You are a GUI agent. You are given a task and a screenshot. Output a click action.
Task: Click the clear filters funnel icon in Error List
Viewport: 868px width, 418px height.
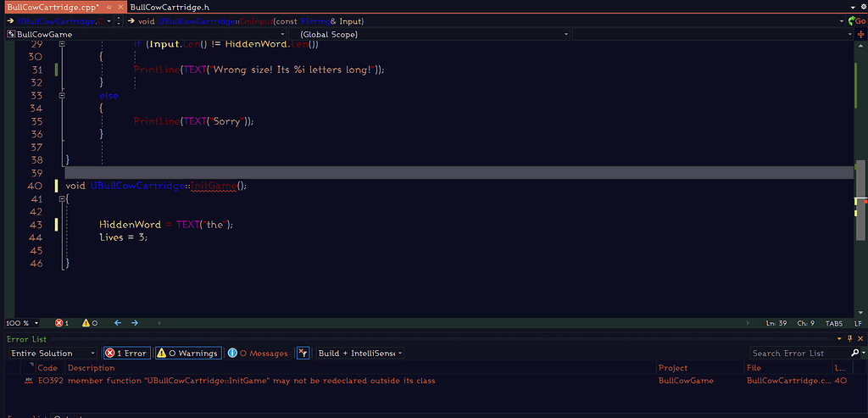click(x=302, y=353)
